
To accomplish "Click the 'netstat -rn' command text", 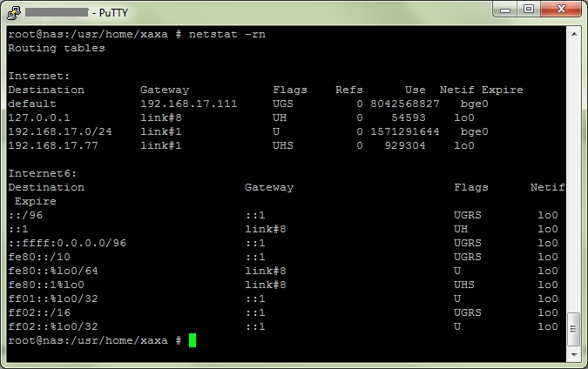I will coord(227,34).
